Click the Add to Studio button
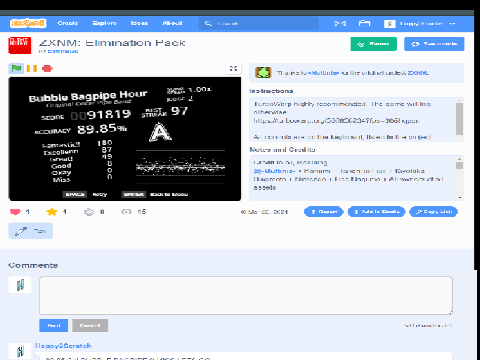 pos(376,212)
